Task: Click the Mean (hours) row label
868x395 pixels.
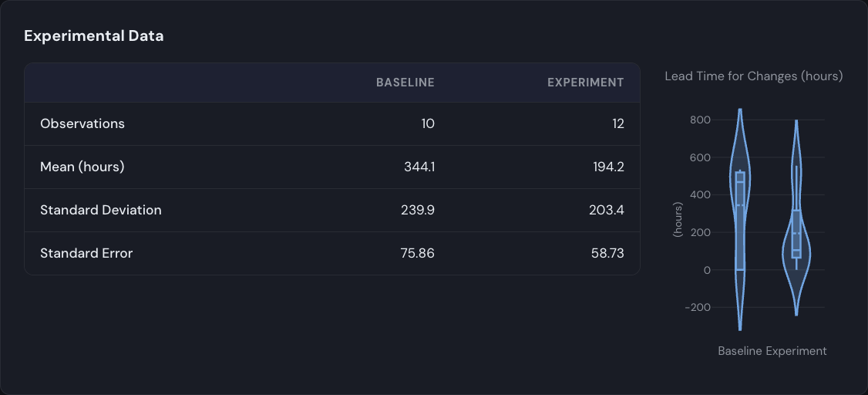Action: tap(82, 167)
